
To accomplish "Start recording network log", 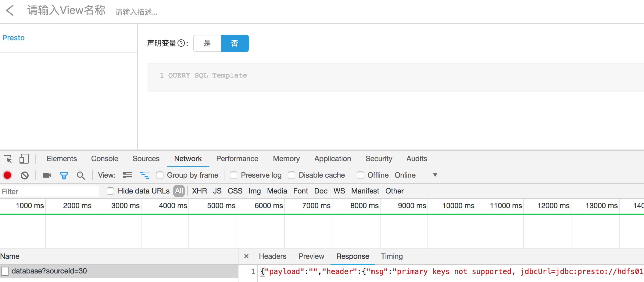I will 7,175.
